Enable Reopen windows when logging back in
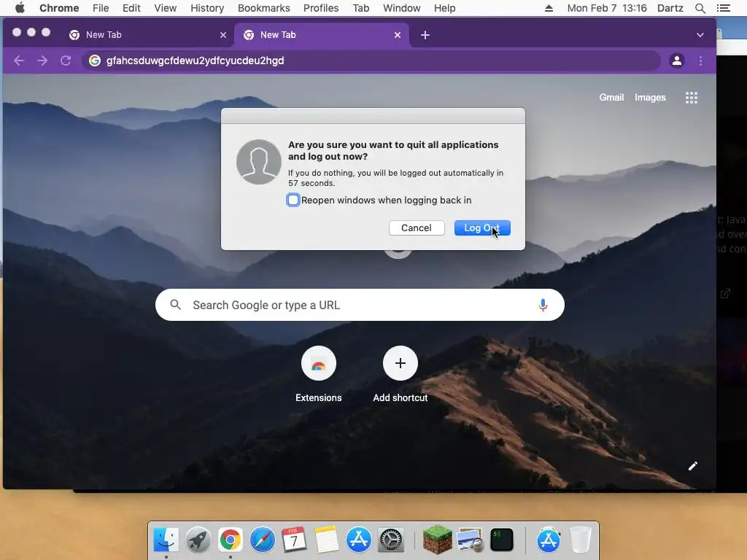The image size is (747, 560). click(293, 200)
